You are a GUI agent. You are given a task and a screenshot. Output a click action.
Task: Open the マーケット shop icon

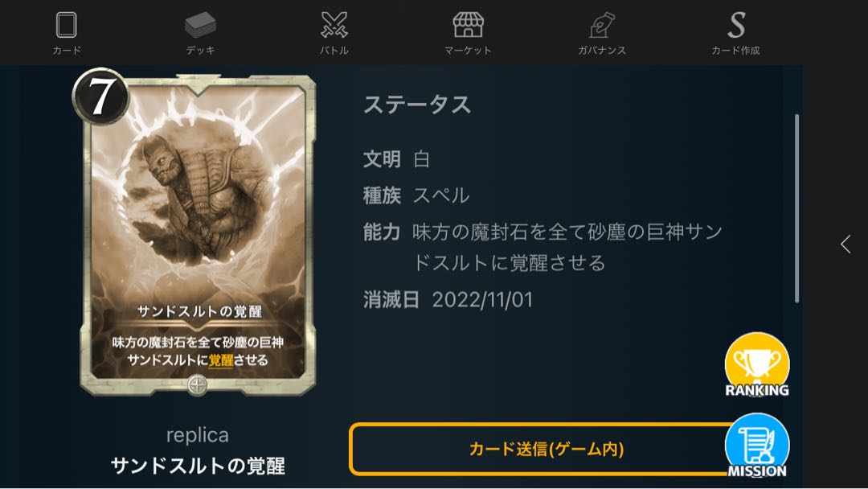click(x=468, y=25)
